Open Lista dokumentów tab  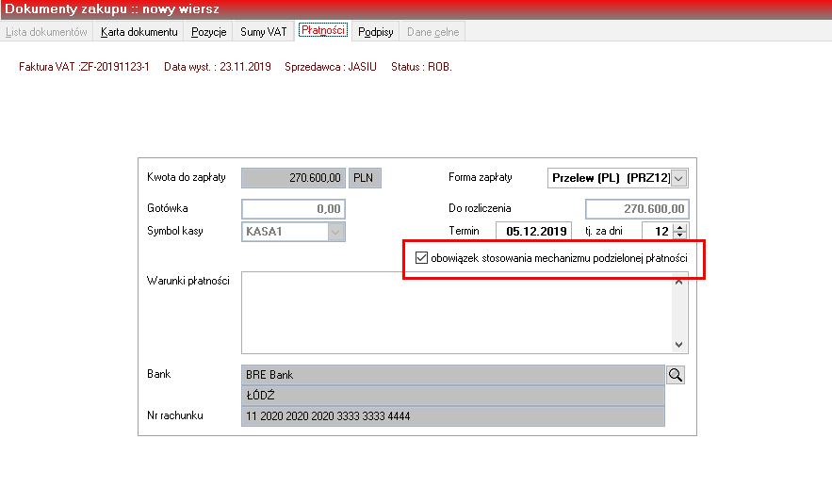46,32
